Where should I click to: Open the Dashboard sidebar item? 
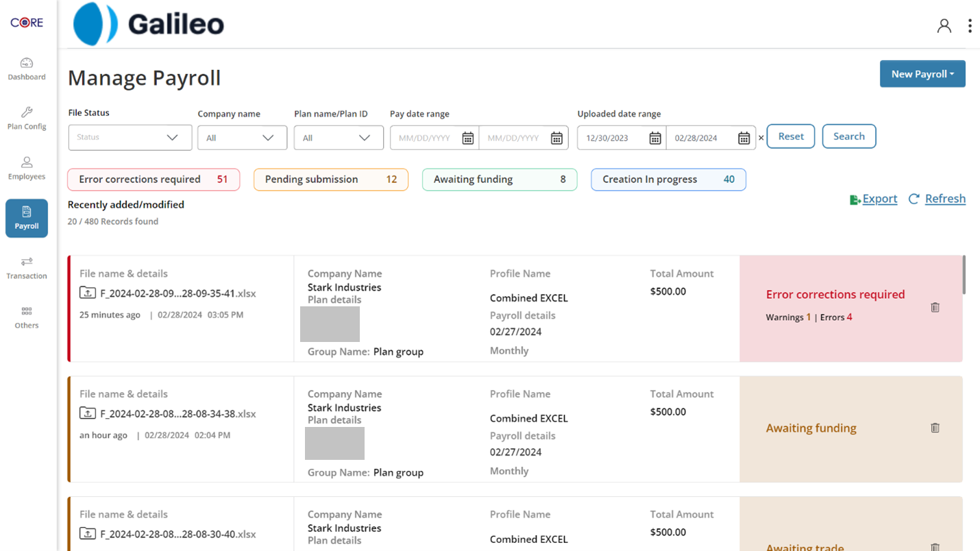pyautogui.click(x=27, y=69)
